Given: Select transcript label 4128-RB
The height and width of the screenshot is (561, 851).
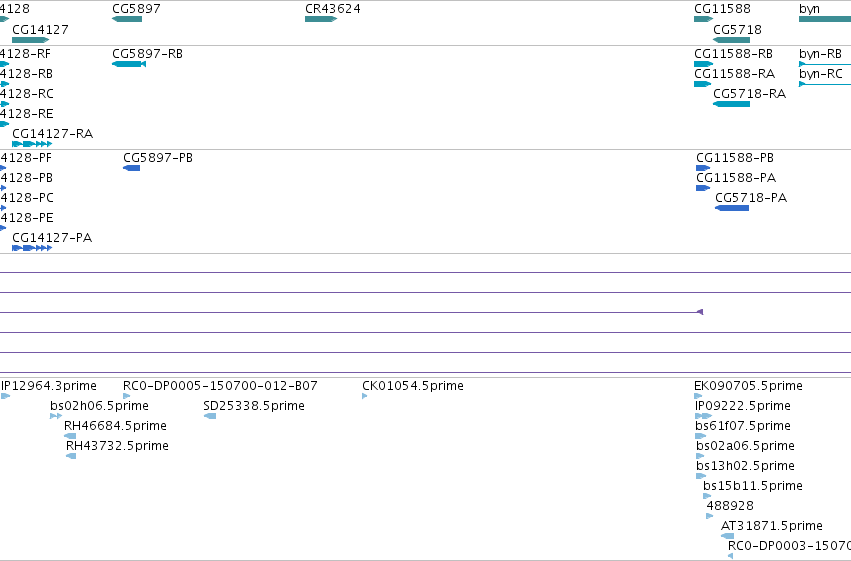Looking at the screenshot, I should click(x=27, y=74).
